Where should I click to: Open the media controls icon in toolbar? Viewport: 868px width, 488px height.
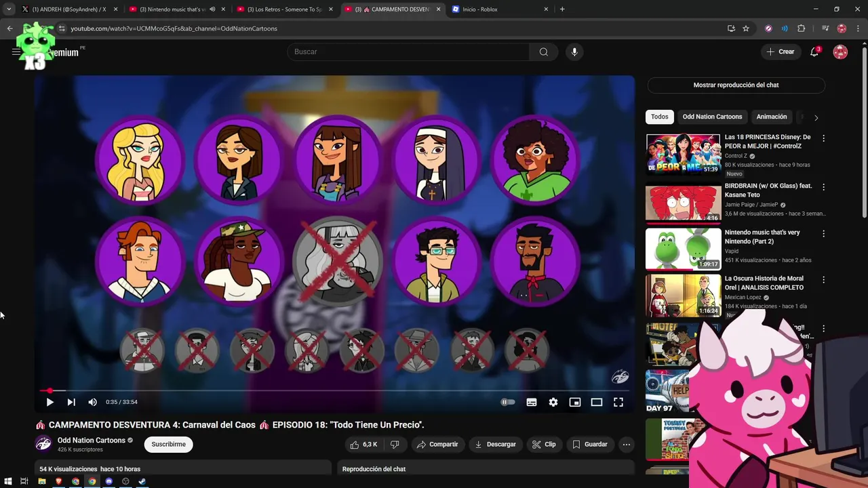[x=825, y=28]
